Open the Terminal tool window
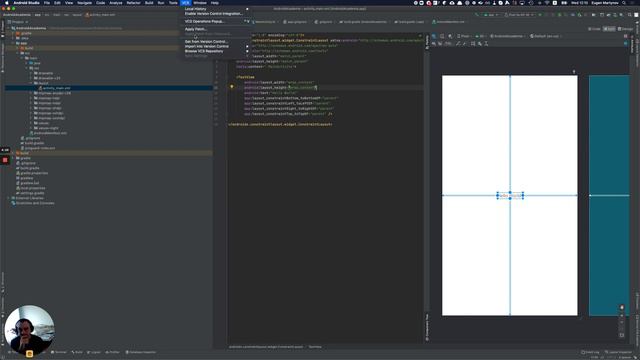The width and height of the screenshot is (640, 360). pos(59,352)
